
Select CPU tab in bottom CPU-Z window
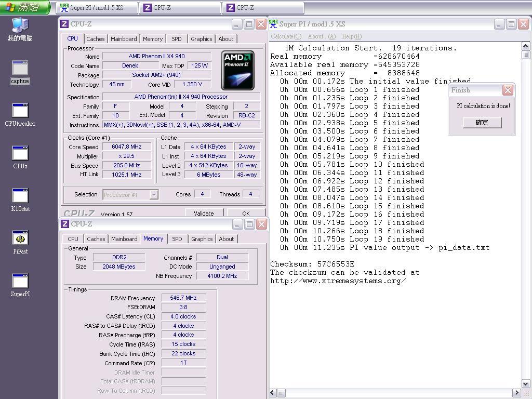click(73, 239)
